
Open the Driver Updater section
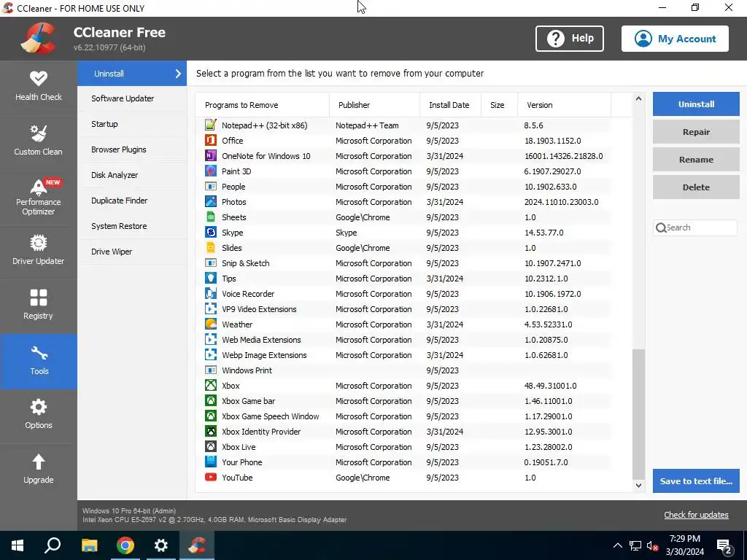[x=38, y=251]
